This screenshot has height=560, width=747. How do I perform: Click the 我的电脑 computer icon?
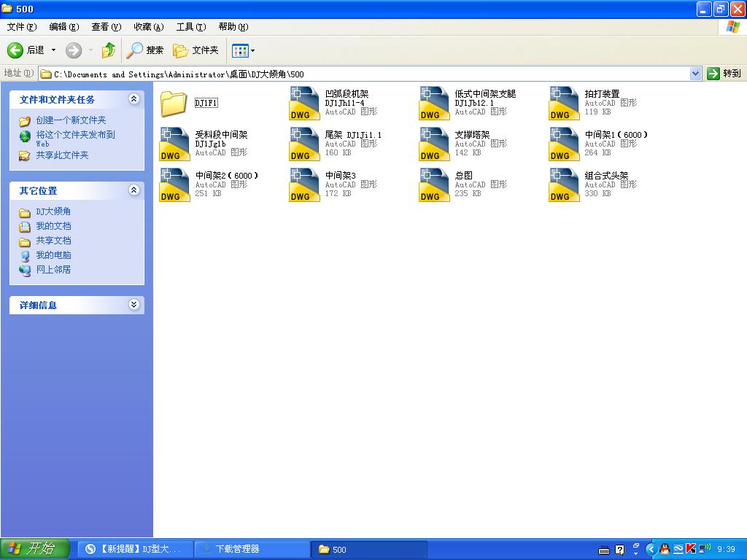click(x=25, y=256)
